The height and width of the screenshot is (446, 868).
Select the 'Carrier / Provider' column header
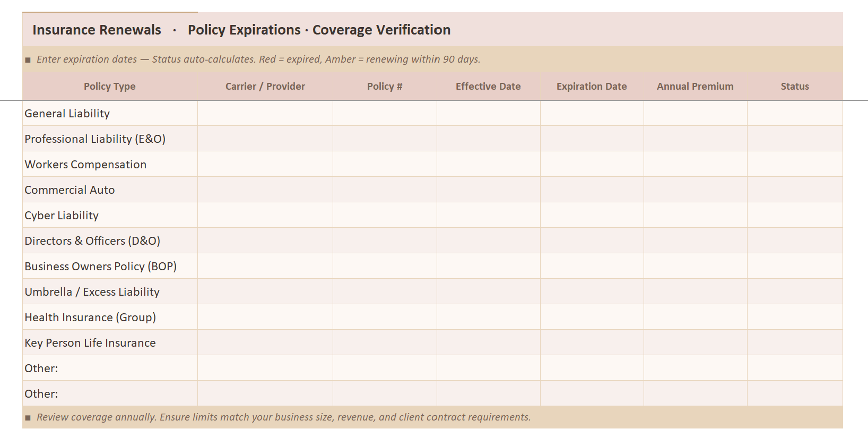tap(265, 87)
